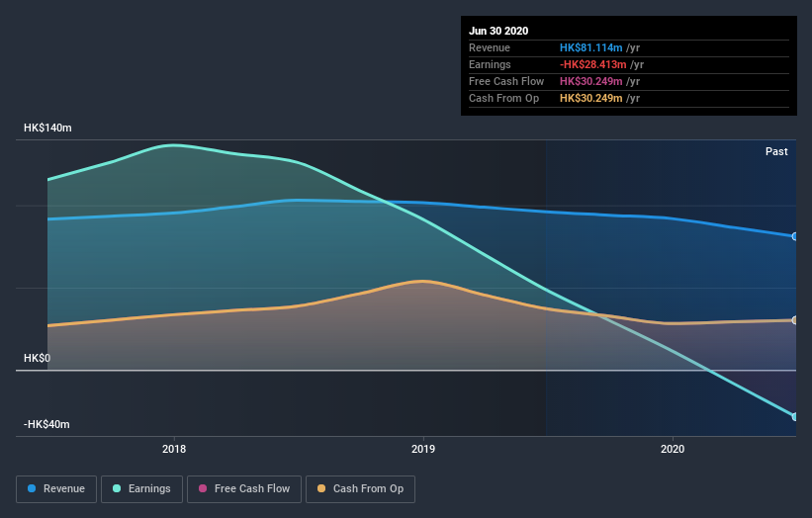
Task: Click the Past label in chart
Action: pyautogui.click(x=776, y=151)
